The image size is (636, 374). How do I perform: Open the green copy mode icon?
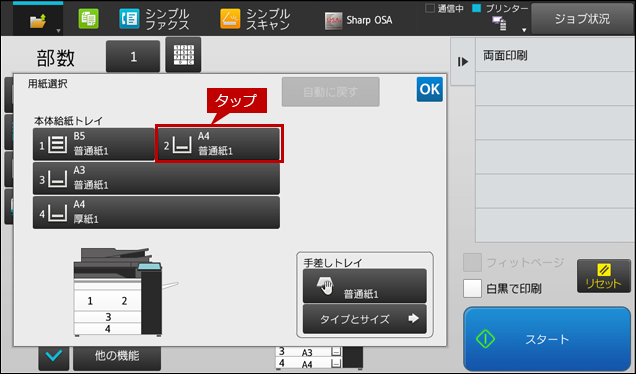[88, 19]
